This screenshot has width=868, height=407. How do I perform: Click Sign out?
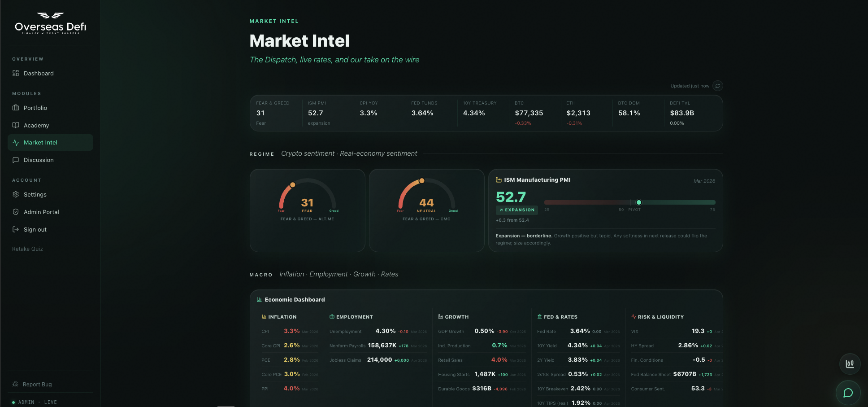(x=50, y=229)
